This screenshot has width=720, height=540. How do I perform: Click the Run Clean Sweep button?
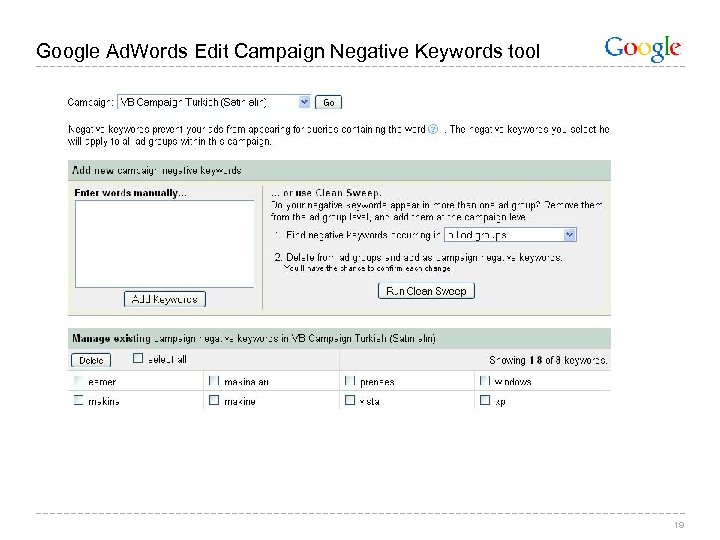pyautogui.click(x=426, y=291)
